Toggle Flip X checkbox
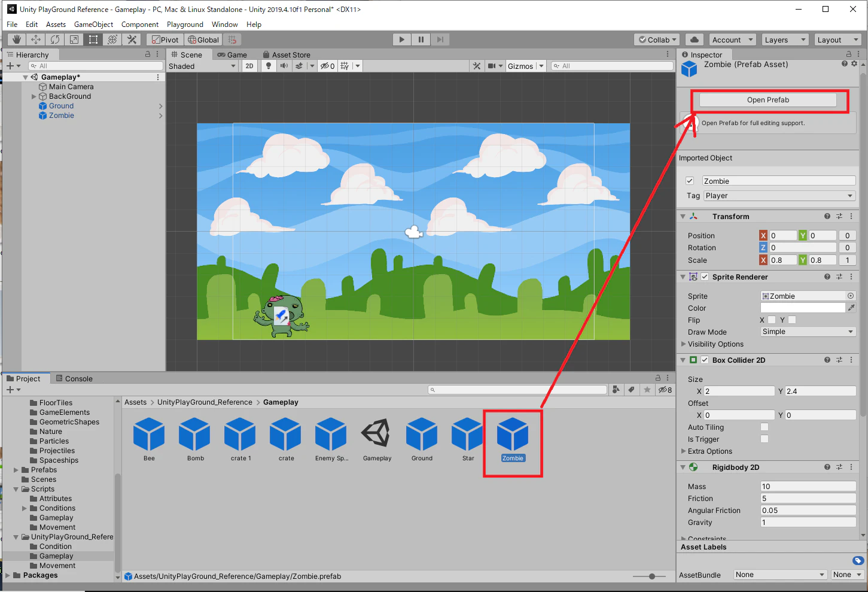Image resolution: width=868 pixels, height=592 pixels. click(772, 320)
